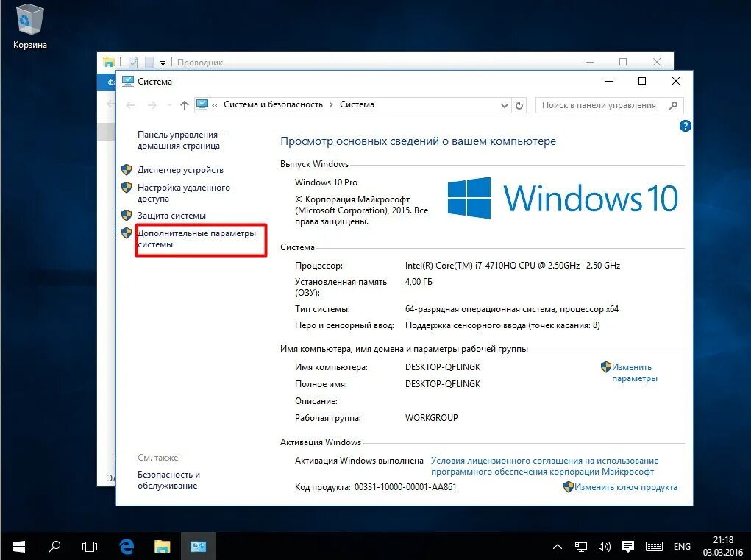The image size is (751, 560).
Task: Close the Система window
Action: pos(676,82)
